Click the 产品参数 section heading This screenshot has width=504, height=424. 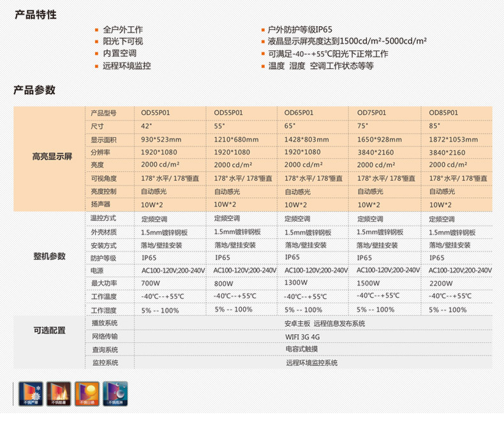pyautogui.click(x=35, y=90)
